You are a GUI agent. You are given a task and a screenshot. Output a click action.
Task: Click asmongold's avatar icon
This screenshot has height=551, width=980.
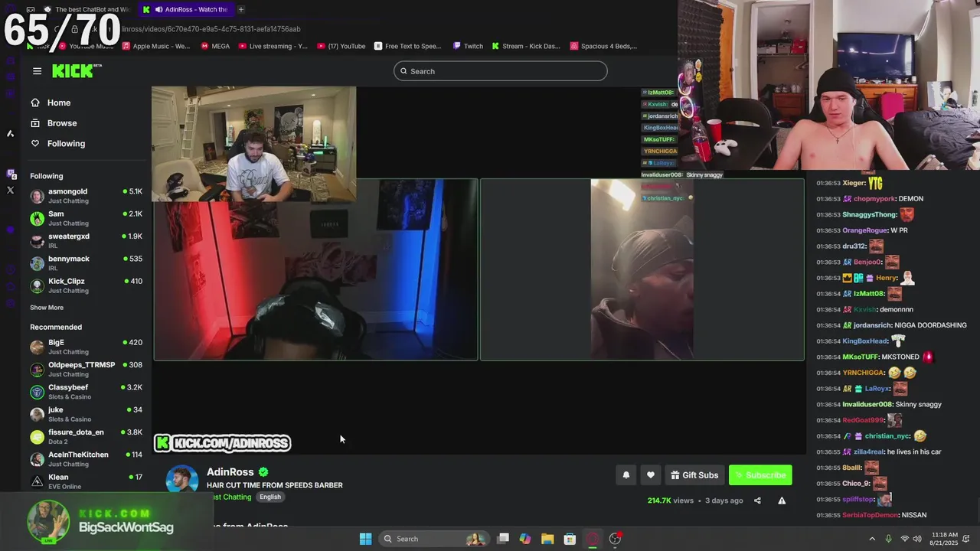pyautogui.click(x=37, y=196)
